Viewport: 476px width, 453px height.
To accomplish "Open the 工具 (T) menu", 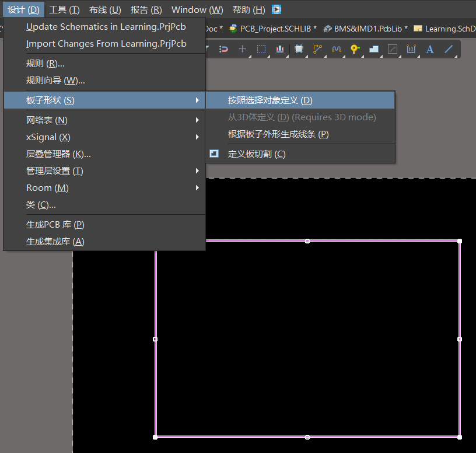I will (x=64, y=10).
